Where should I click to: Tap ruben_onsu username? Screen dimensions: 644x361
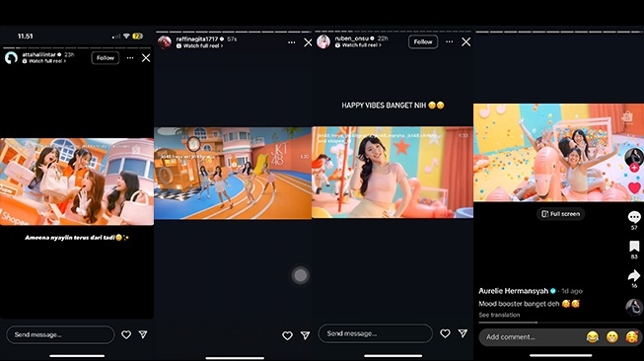click(x=352, y=38)
